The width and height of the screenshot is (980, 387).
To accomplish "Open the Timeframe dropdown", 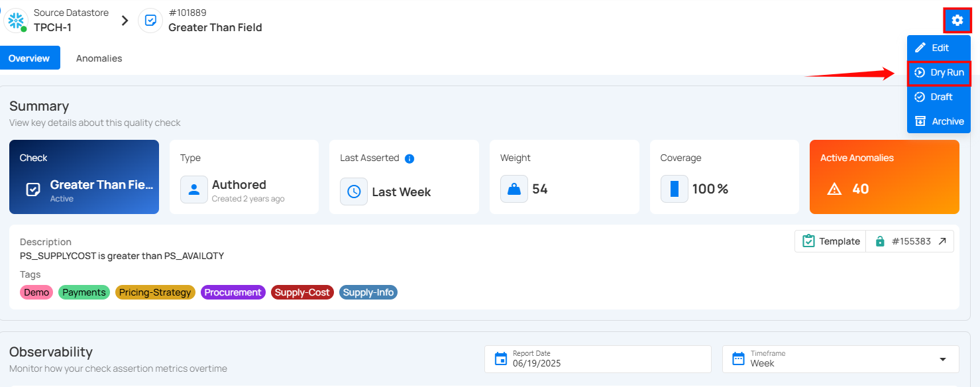I will [841, 359].
